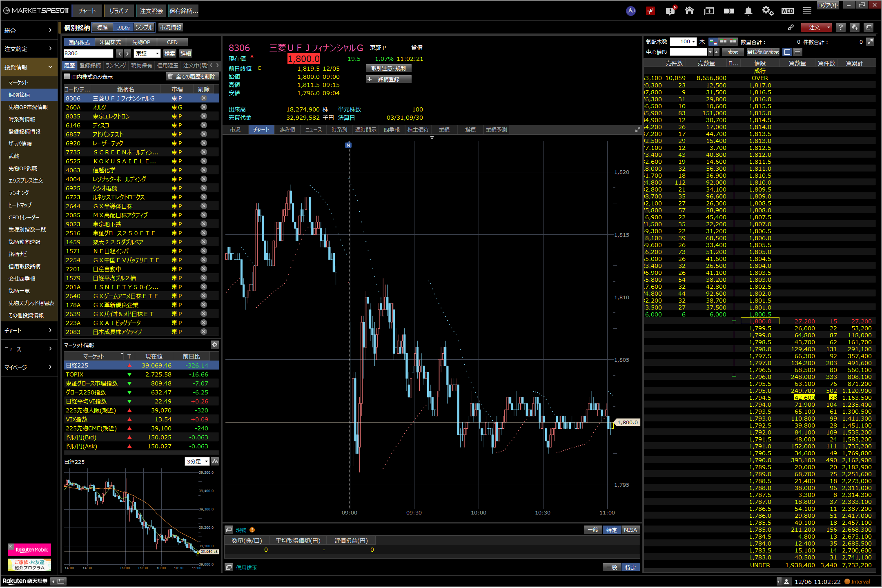This screenshot has height=588, width=882.
Task: Switch to the 歩み値 tab
Action: pyautogui.click(x=287, y=129)
